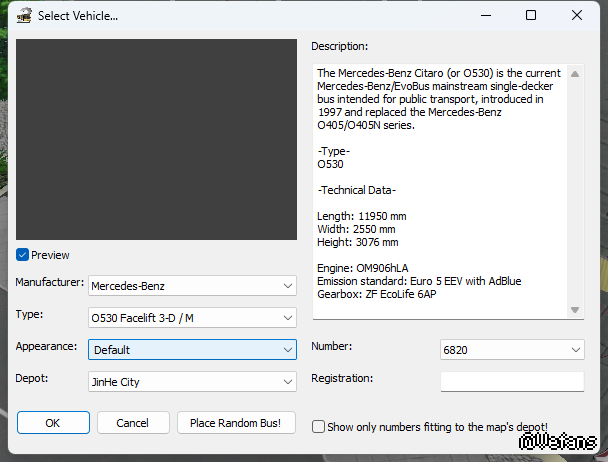Open the Manufacturer dropdown

[x=192, y=286]
